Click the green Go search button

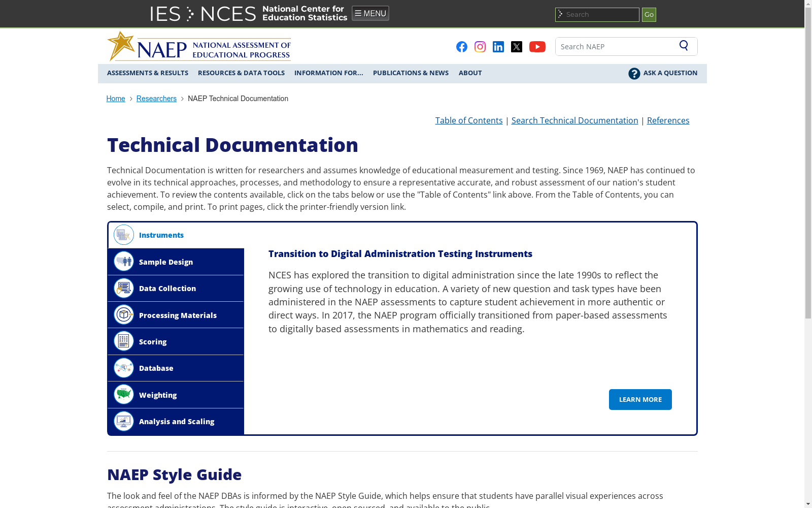649,15
